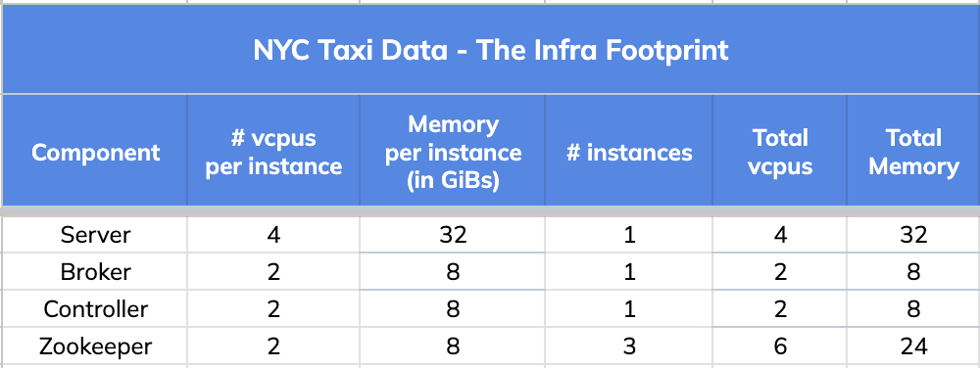Select the Total vcpus header cell
This screenshot has height=368, width=980.
(780, 152)
